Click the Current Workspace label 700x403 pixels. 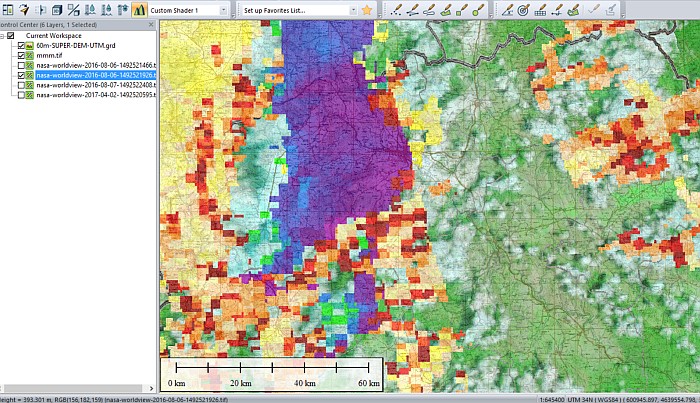(x=54, y=35)
